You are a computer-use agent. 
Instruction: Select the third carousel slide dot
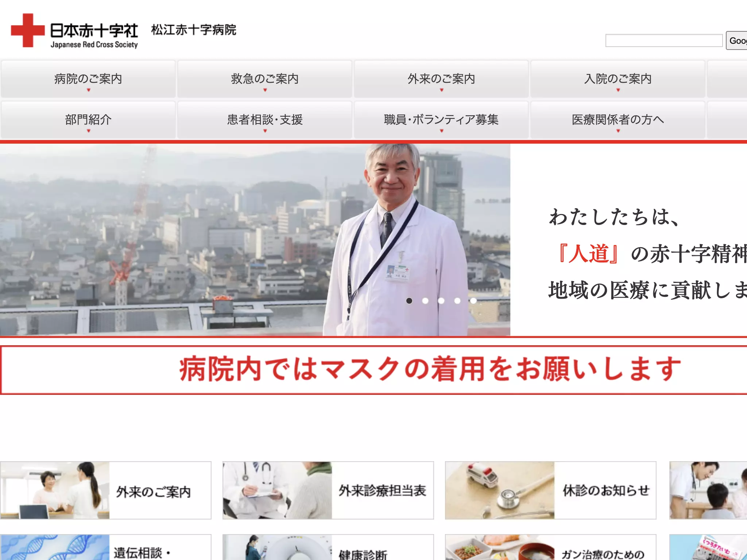(441, 301)
